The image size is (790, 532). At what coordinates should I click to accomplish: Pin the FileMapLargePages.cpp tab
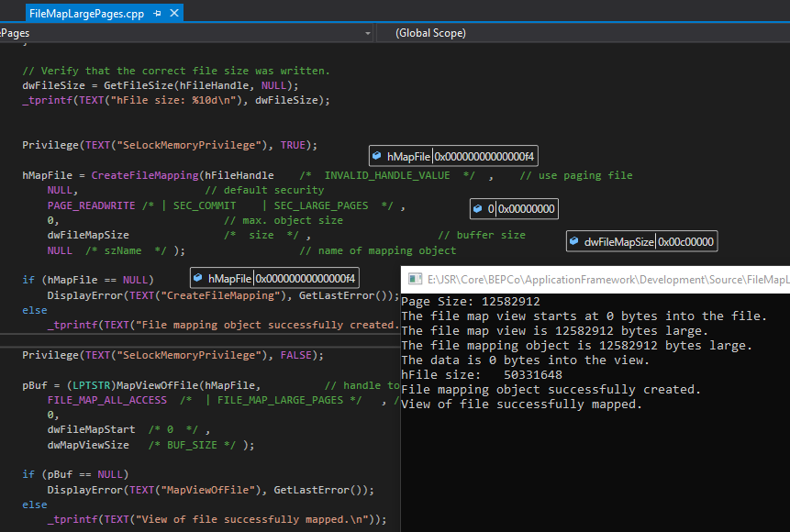tap(157, 14)
